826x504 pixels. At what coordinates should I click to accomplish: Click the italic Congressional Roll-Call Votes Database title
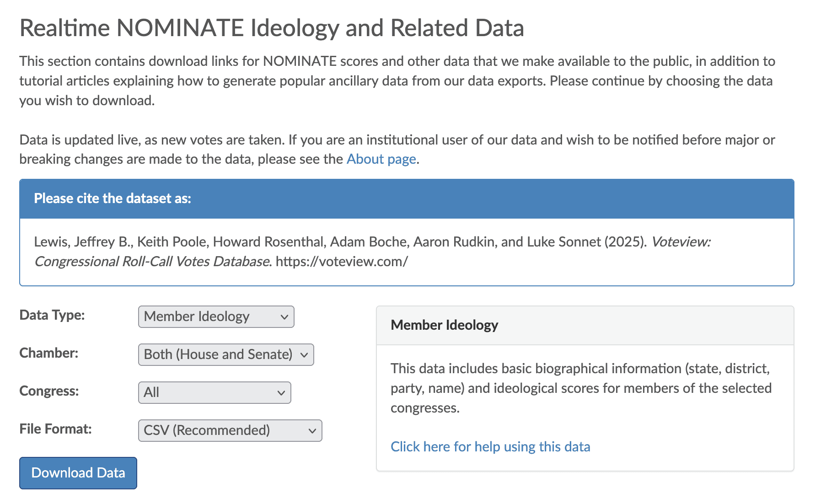tap(152, 262)
